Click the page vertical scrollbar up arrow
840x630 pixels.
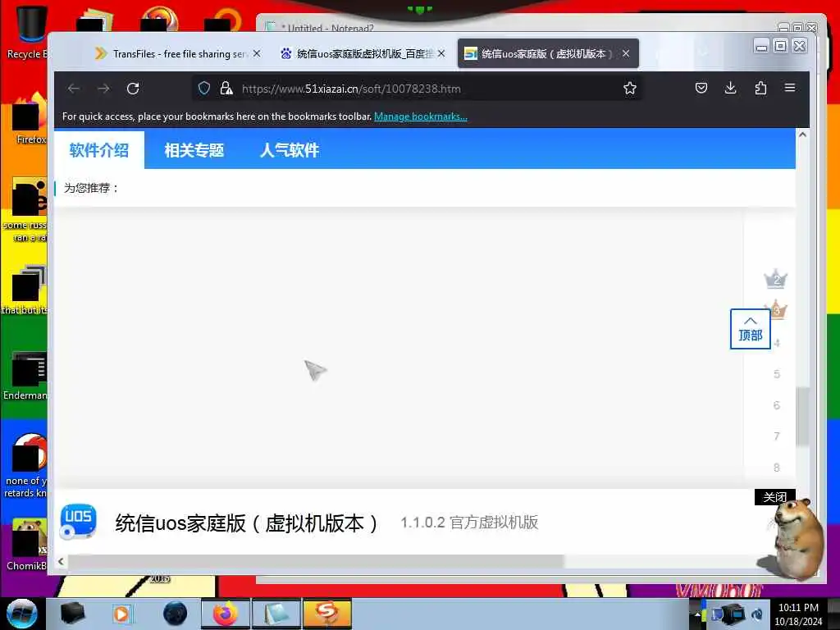point(802,135)
